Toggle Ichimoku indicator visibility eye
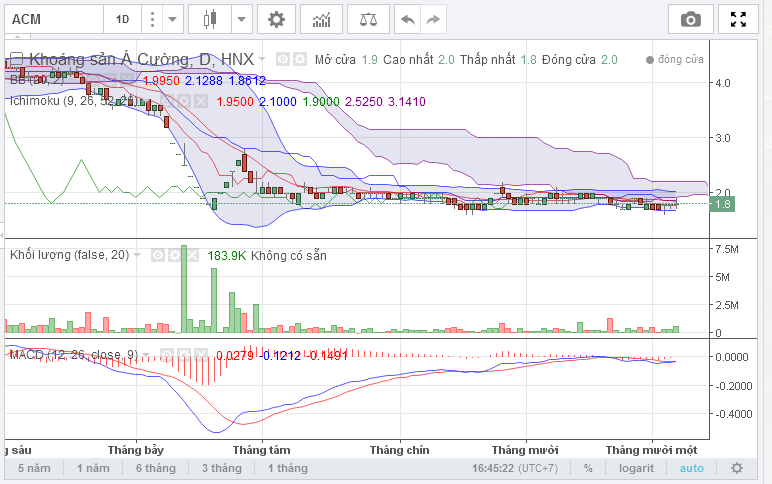This screenshot has width=772, height=484. pos(167,101)
